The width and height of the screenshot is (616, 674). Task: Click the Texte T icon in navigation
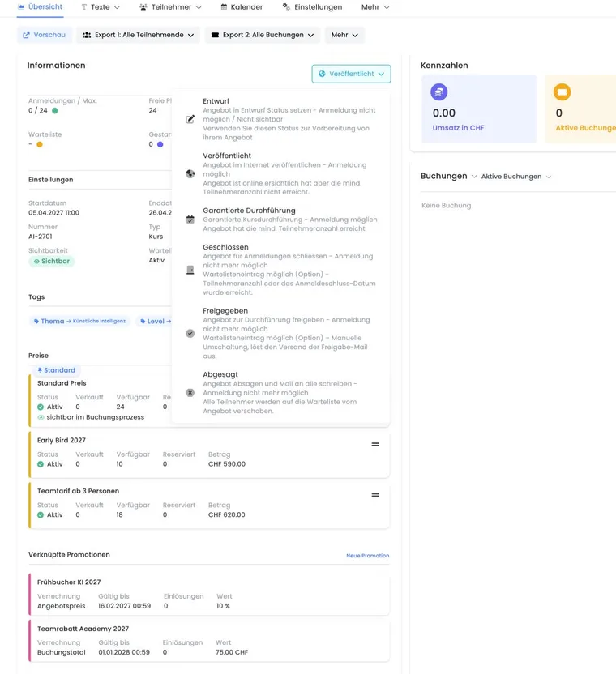pos(83,6)
